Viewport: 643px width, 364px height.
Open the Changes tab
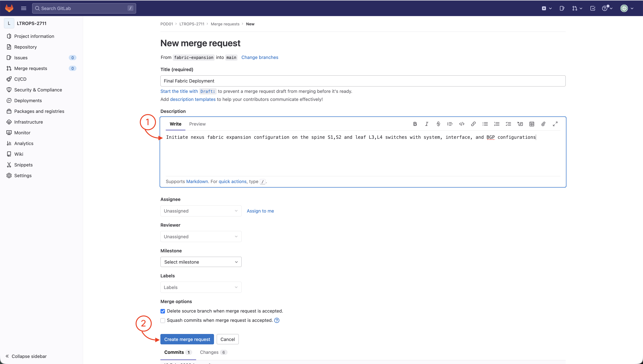point(213,352)
